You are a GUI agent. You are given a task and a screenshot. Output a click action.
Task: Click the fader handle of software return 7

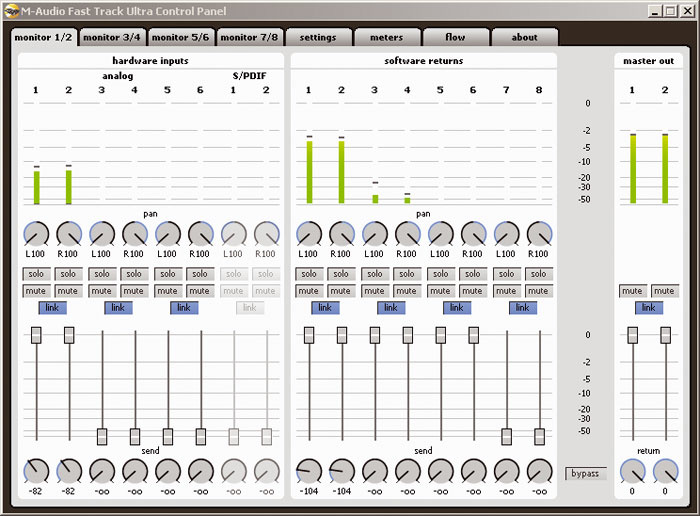[x=507, y=437]
